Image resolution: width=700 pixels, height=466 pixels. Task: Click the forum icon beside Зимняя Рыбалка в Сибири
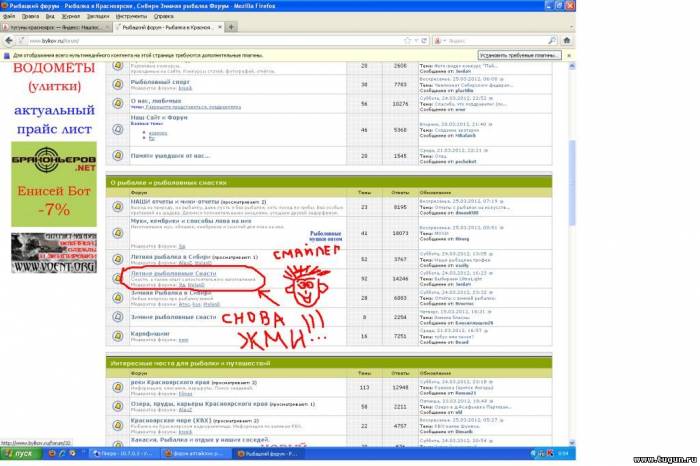118,297
